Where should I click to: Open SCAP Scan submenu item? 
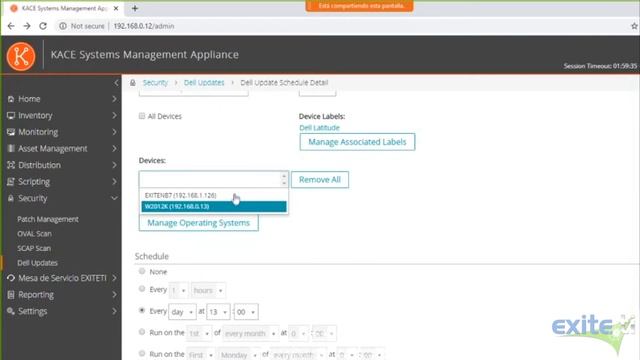pos(34,248)
